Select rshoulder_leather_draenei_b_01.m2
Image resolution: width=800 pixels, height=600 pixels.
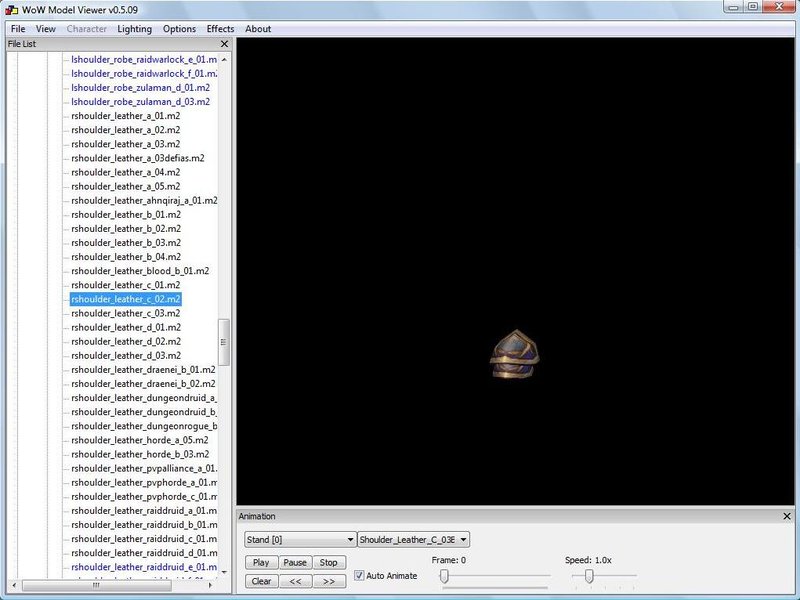click(x=143, y=369)
